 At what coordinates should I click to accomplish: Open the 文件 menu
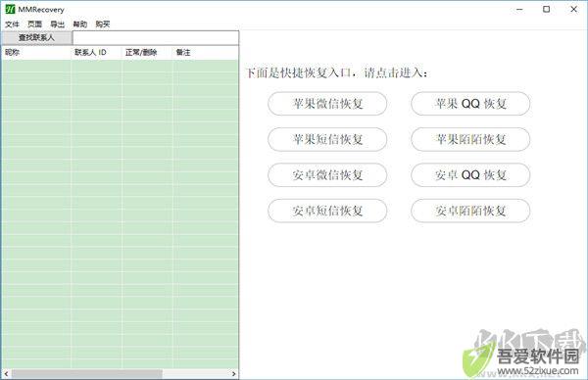click(12, 24)
